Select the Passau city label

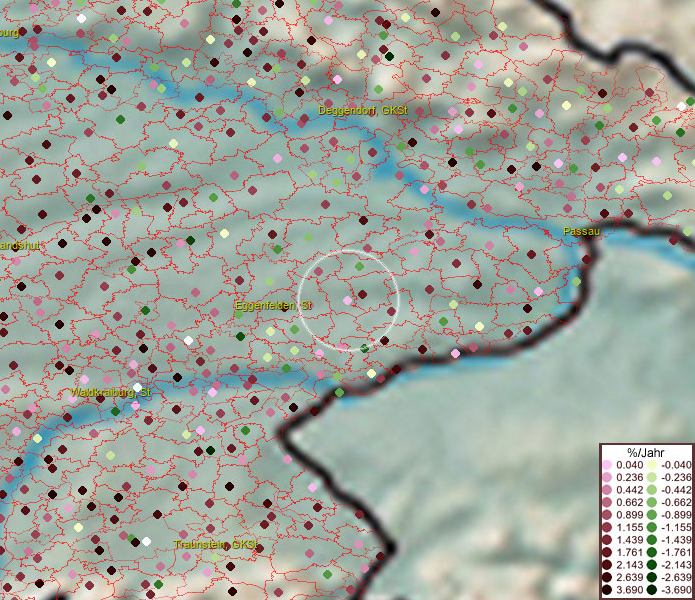point(581,231)
